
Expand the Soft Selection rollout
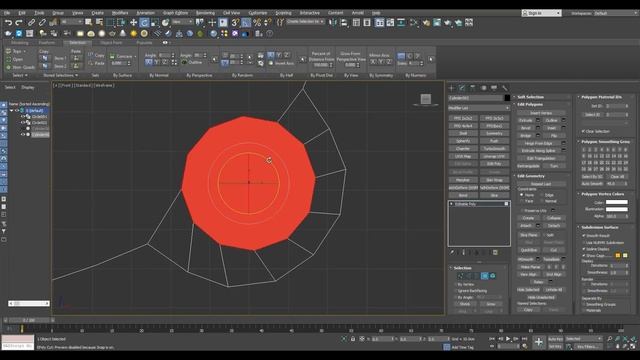pos(530,97)
